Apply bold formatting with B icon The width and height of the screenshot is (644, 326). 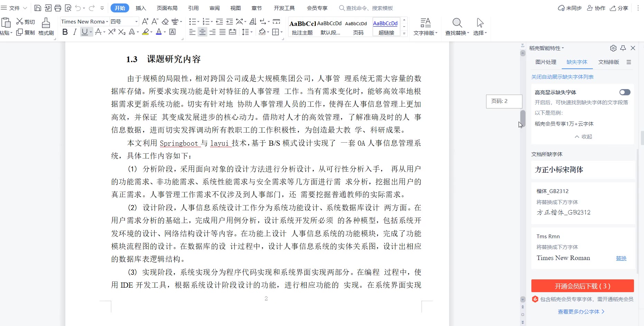pyautogui.click(x=65, y=32)
